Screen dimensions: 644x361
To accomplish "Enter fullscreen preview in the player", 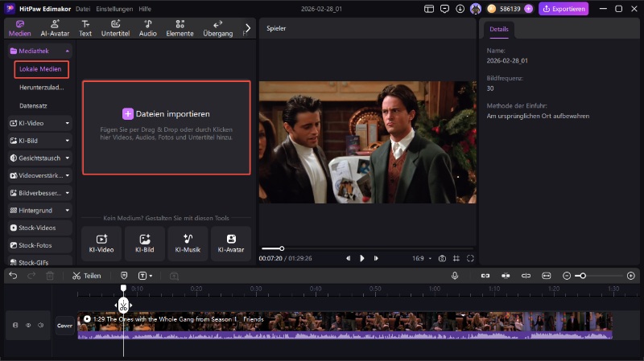I will pyautogui.click(x=470, y=258).
